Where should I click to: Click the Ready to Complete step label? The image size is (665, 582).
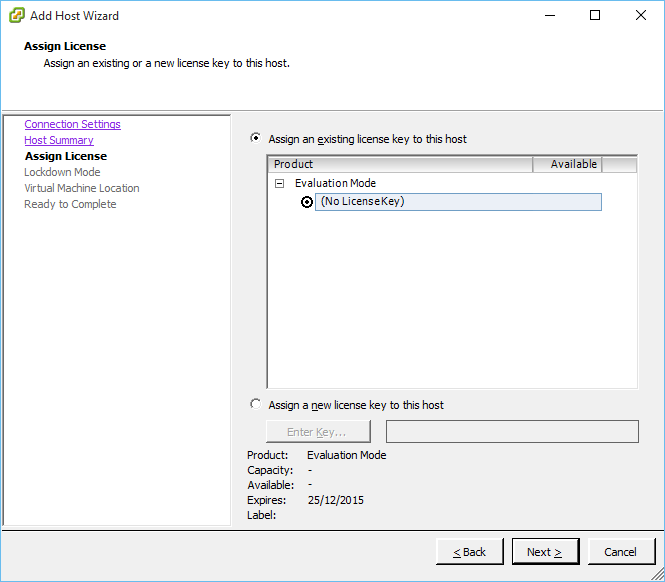[70, 204]
